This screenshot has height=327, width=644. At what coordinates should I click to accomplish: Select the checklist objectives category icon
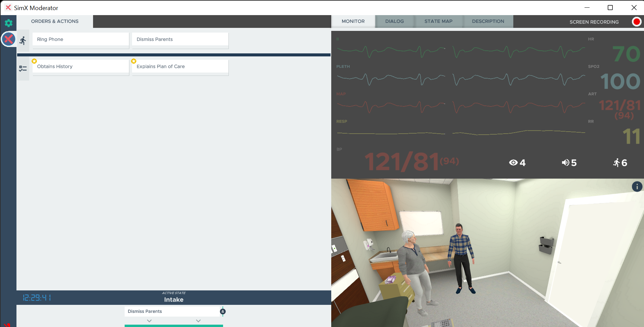pyautogui.click(x=23, y=68)
